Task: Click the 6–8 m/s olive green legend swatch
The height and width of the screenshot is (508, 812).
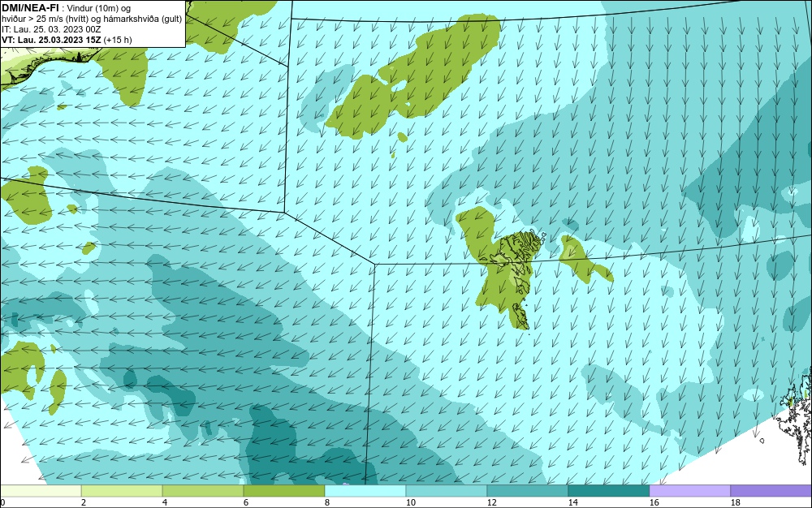Action: (x=283, y=491)
